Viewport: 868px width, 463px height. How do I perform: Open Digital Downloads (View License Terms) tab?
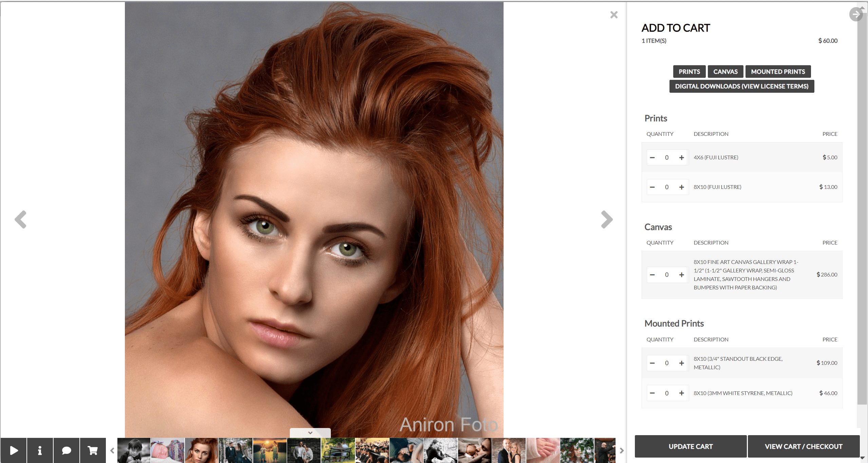pyautogui.click(x=742, y=86)
